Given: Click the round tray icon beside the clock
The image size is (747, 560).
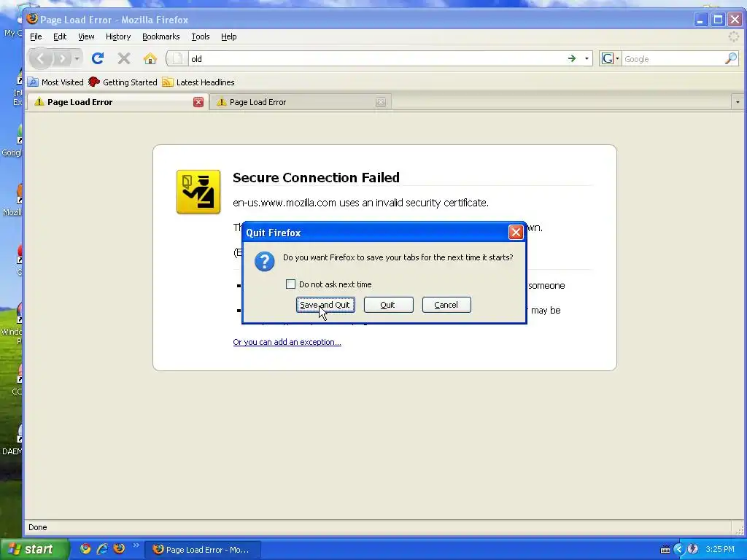Looking at the screenshot, I should (x=692, y=550).
